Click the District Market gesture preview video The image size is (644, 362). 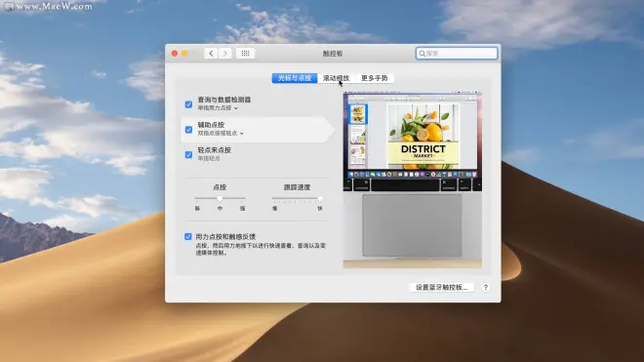[x=413, y=180]
